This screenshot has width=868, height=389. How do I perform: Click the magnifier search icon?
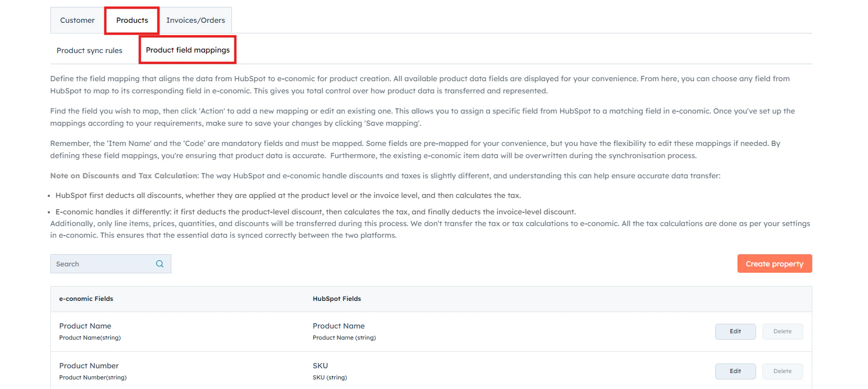160,264
